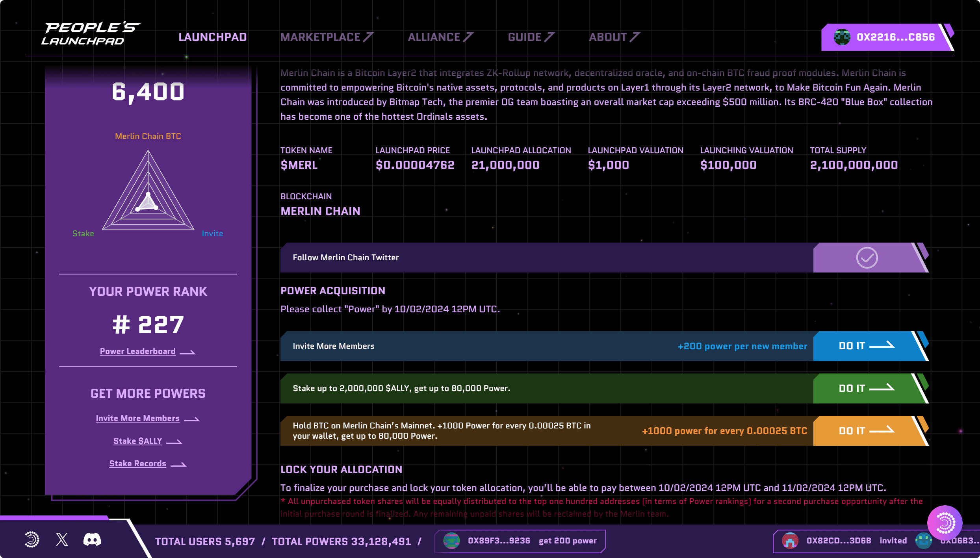Toggle the Follow Merlin Chain Twitter checkmark
980x558 pixels.
867,258
